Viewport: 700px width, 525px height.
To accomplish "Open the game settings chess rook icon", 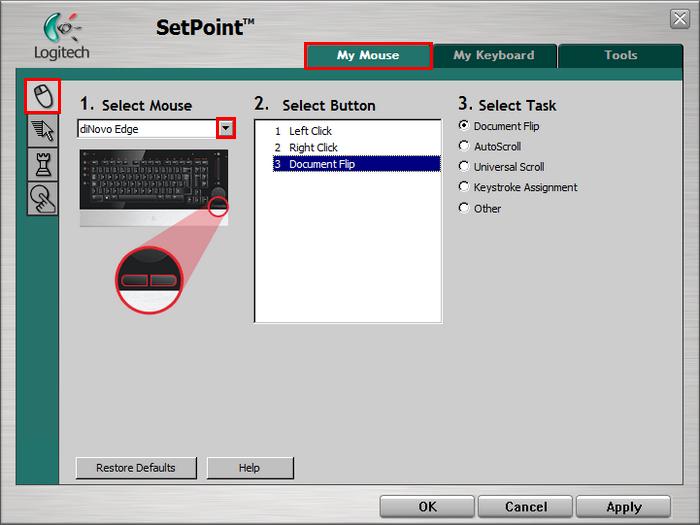I will click(x=43, y=165).
